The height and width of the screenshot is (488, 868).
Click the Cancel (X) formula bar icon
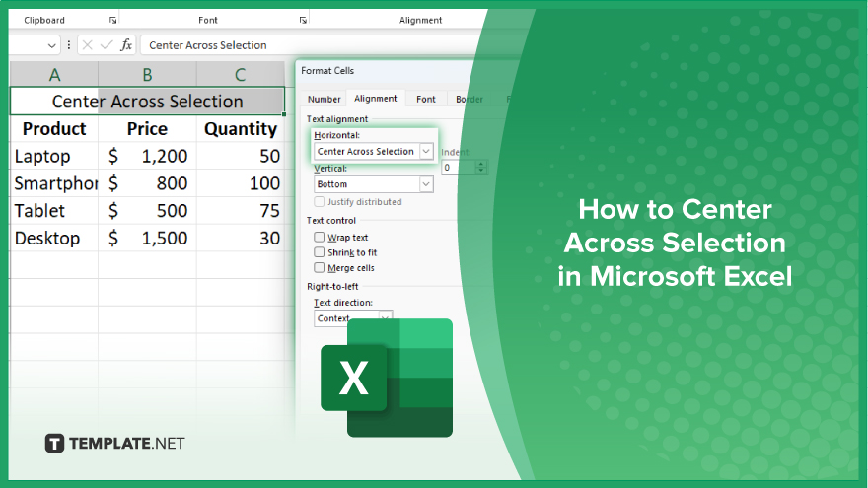coord(87,45)
